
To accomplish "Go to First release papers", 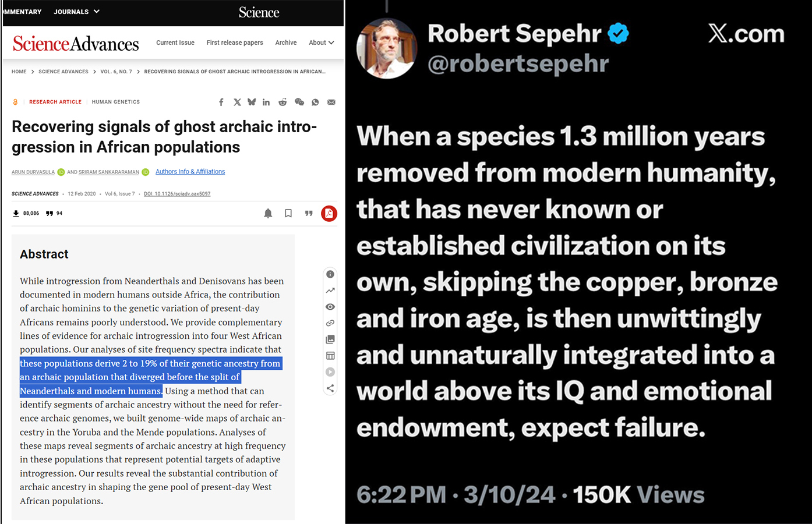I will pyautogui.click(x=235, y=43).
